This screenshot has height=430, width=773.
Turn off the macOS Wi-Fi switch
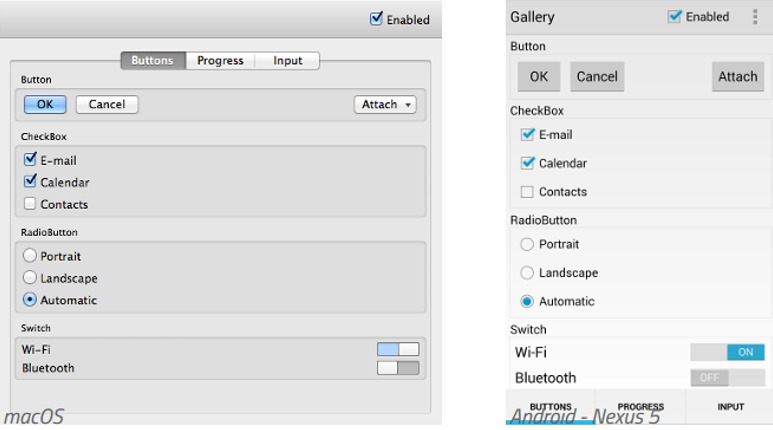(x=397, y=349)
